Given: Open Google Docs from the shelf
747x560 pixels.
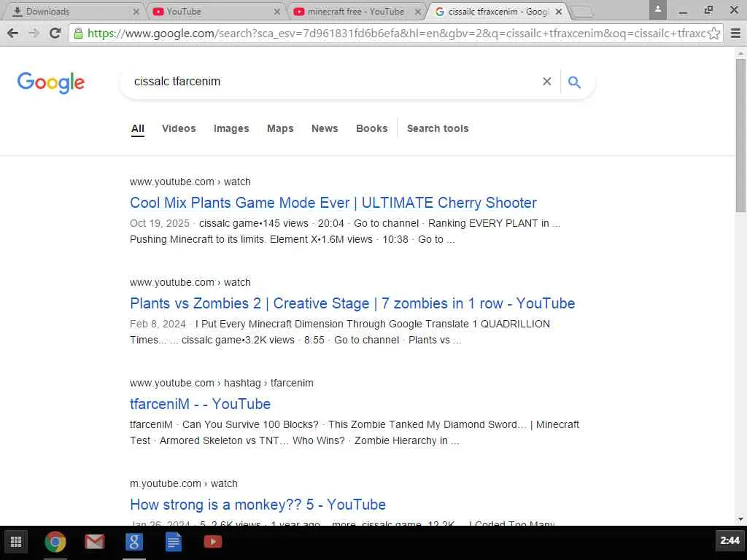Looking at the screenshot, I should pos(174,542).
